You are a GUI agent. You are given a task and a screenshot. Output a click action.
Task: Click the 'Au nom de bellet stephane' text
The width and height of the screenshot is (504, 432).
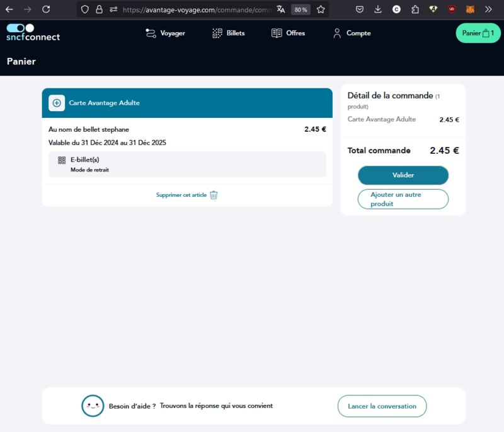point(89,129)
